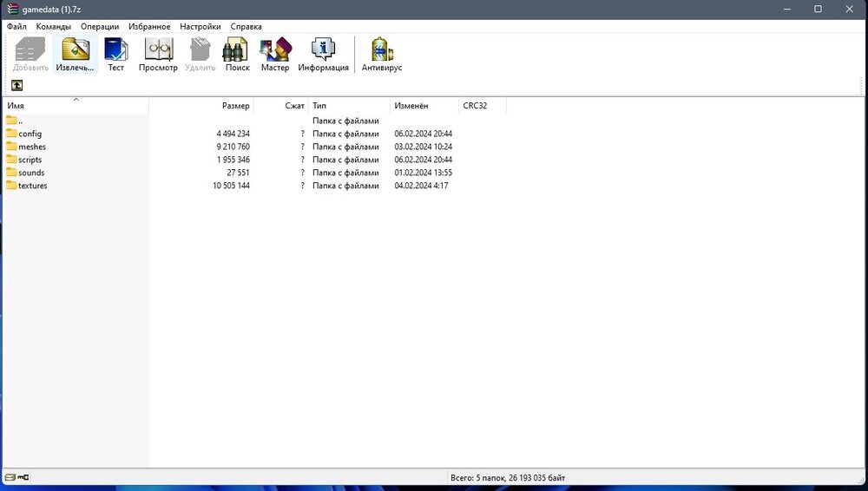Sort by the Тип column header

click(x=349, y=106)
